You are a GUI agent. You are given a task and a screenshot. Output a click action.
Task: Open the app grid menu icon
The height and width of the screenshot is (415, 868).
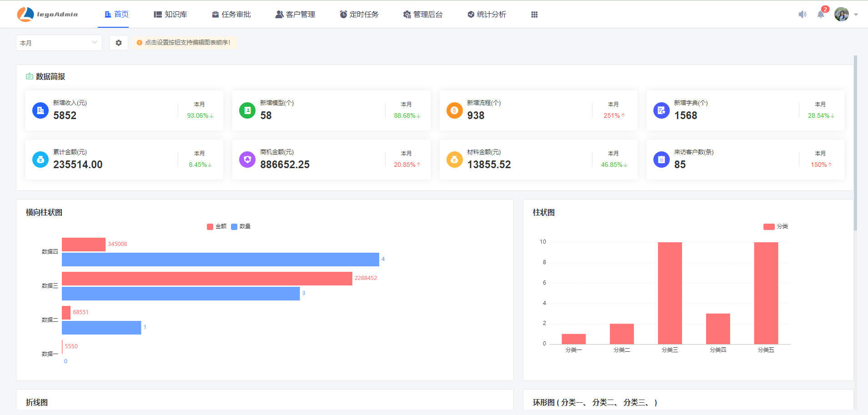(534, 15)
